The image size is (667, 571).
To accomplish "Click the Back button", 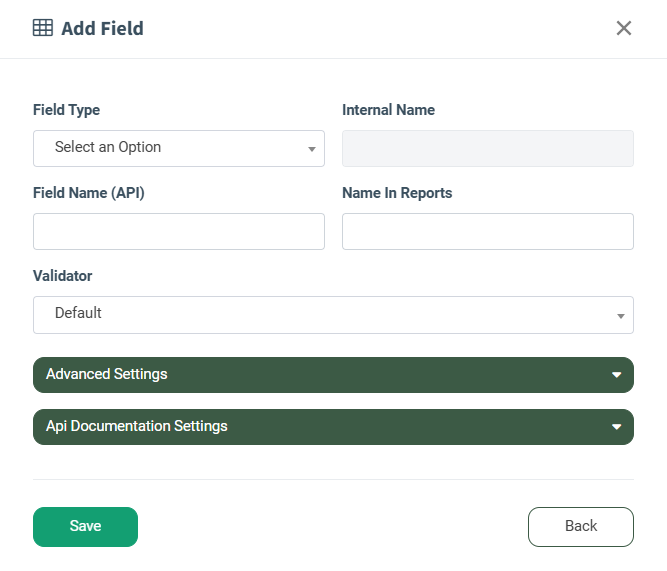I will 580,527.
